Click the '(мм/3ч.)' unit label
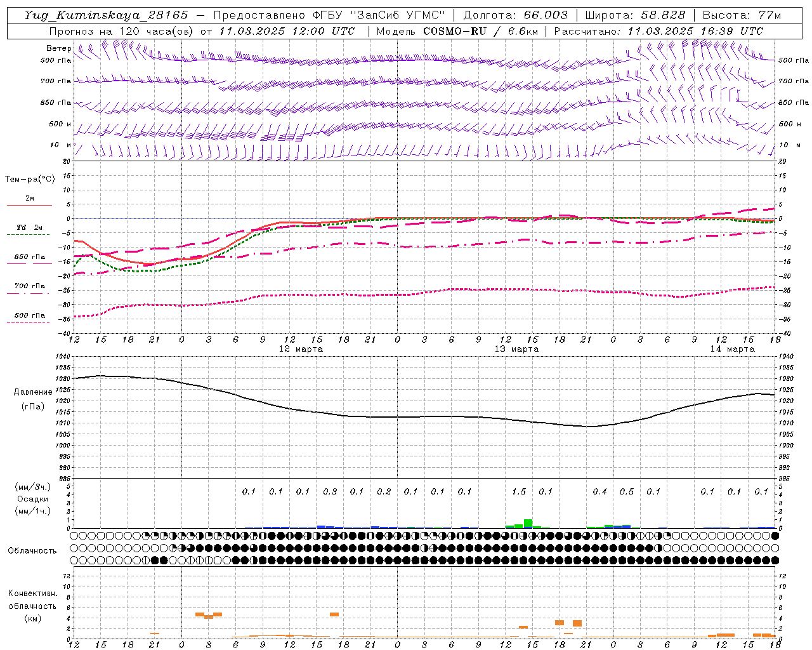The height and width of the screenshot is (650, 812). pos(33,487)
